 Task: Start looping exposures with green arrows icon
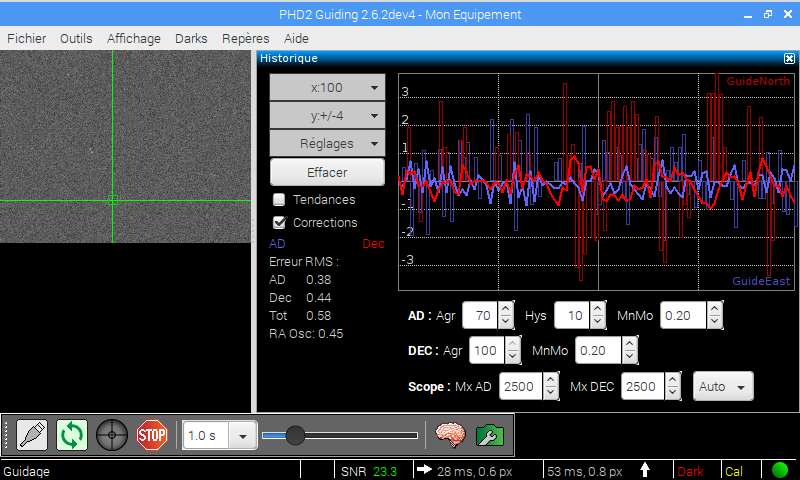72,435
